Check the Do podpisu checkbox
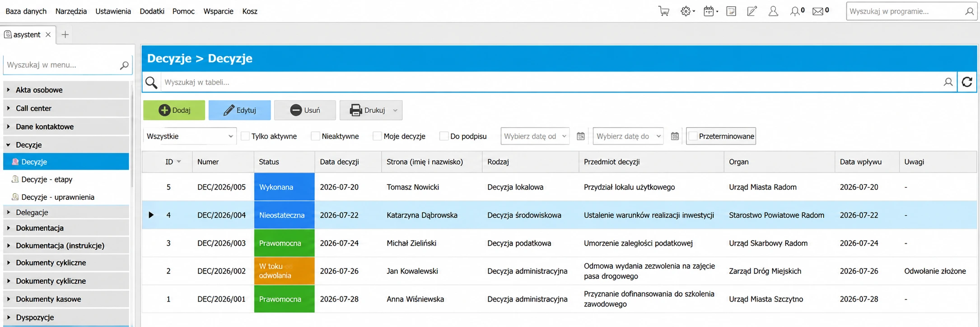Viewport: 980px width, 327px height. point(444,136)
